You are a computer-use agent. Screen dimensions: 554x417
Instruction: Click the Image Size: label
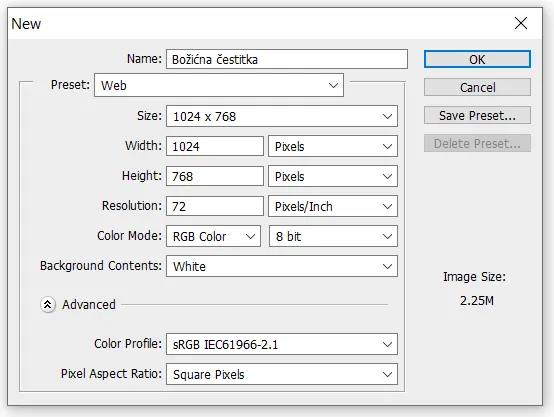475,277
